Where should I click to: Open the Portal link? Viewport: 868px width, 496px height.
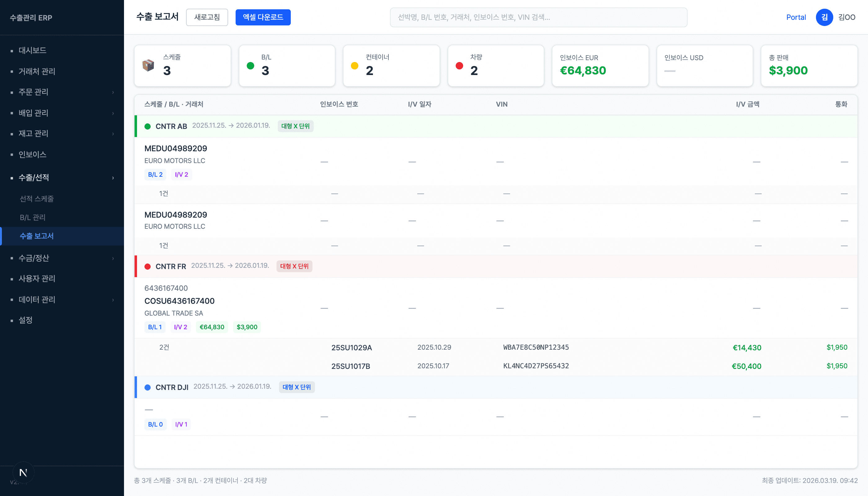coord(796,17)
